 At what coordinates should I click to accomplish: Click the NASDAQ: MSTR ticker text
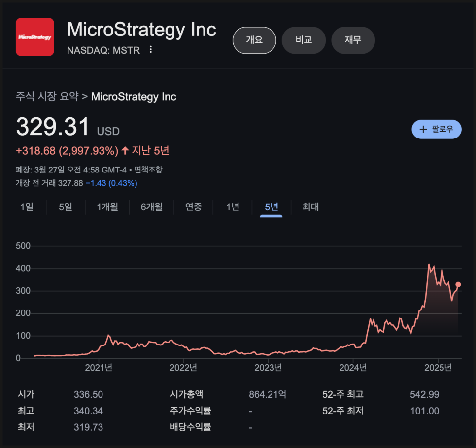point(103,50)
